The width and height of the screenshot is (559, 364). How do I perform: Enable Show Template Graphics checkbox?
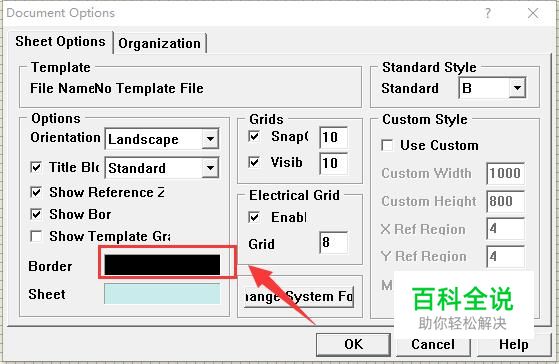click(36, 236)
